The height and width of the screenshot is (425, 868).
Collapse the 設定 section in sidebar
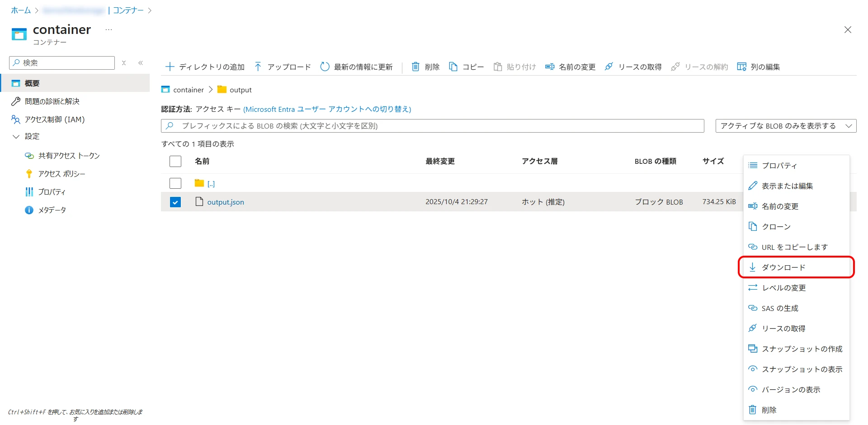click(16, 137)
